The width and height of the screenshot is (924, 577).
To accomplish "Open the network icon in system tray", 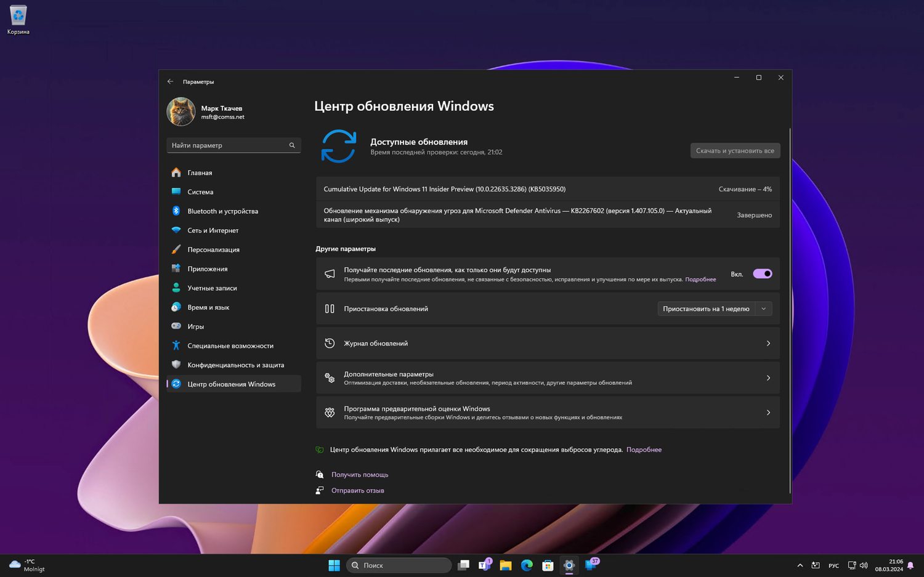I will click(852, 565).
